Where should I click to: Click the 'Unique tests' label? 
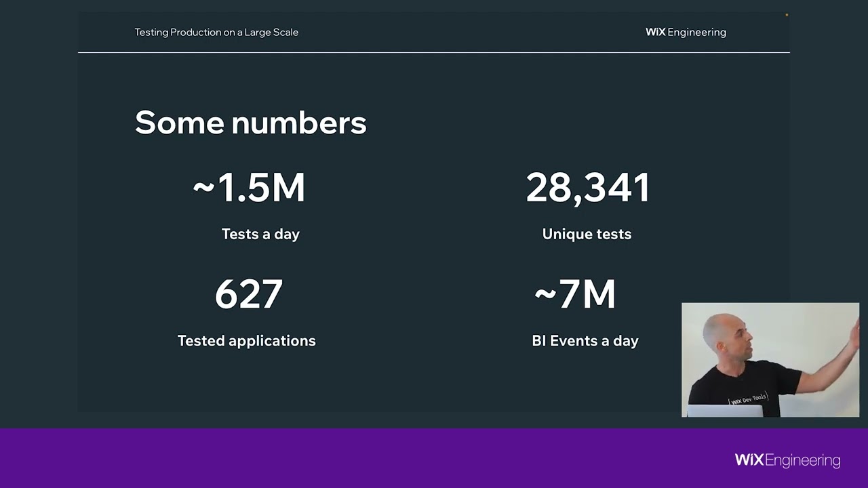click(x=587, y=234)
